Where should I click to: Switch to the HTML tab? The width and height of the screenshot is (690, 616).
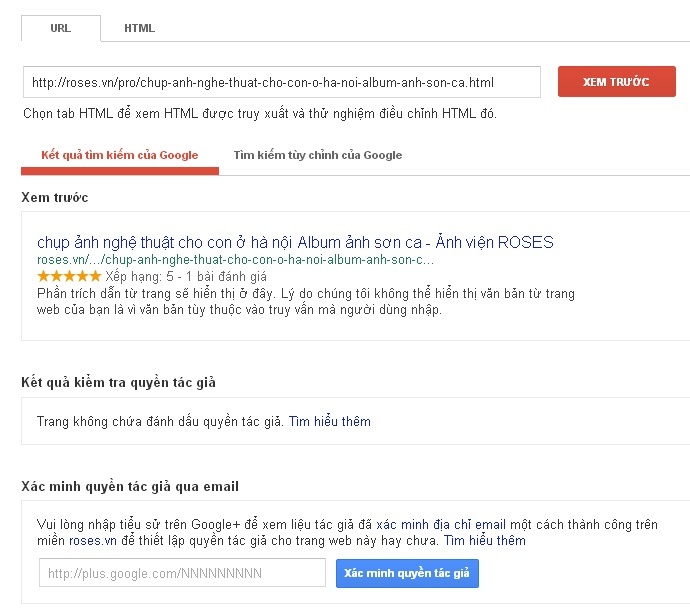pos(139,28)
